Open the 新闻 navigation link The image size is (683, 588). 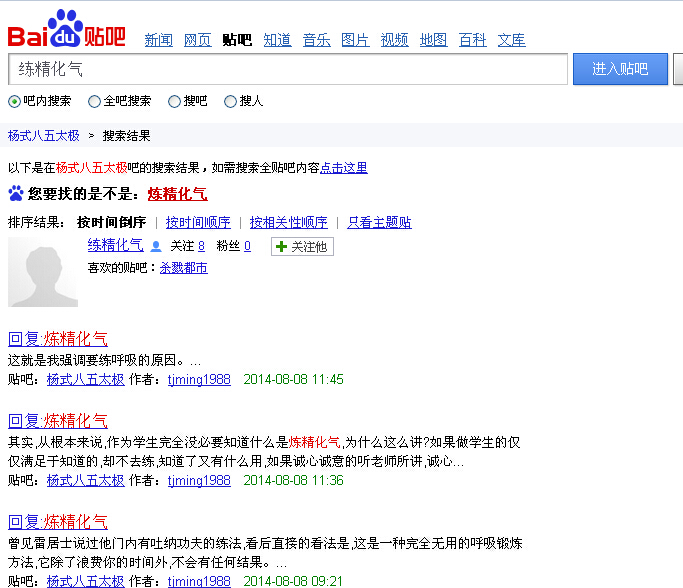click(159, 40)
